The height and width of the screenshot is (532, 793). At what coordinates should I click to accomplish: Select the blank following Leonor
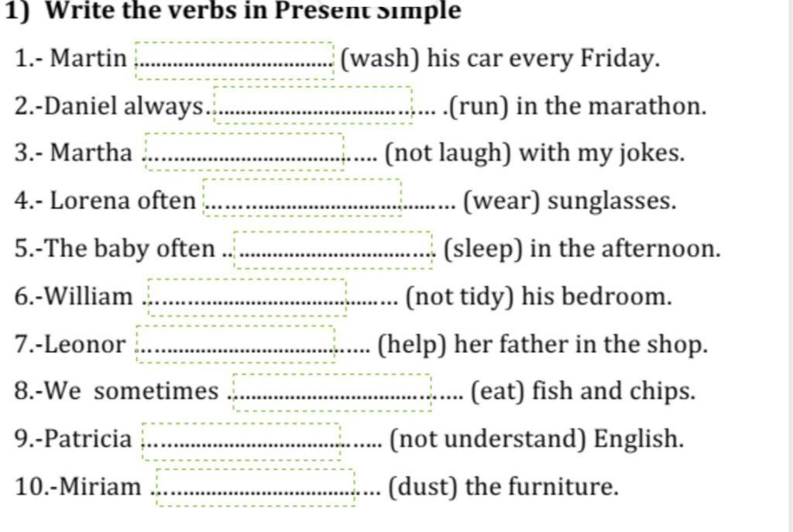tap(235, 344)
